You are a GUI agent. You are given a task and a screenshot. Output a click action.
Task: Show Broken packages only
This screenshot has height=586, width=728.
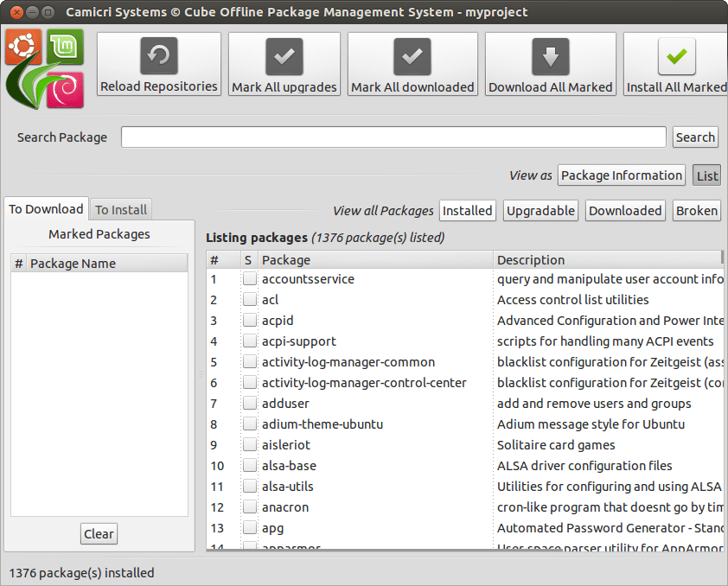[x=696, y=210]
